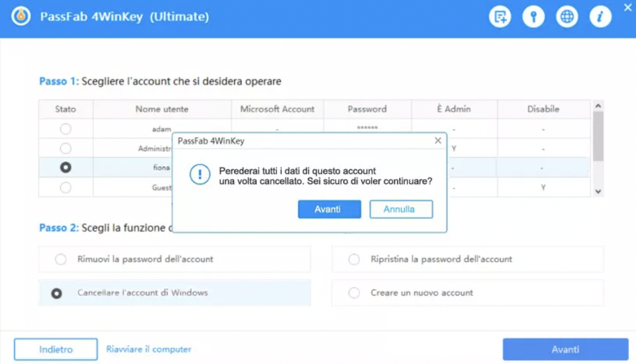636x364 pixels.
Task: Click the adam user name cell
Action: pyautogui.click(x=162, y=129)
